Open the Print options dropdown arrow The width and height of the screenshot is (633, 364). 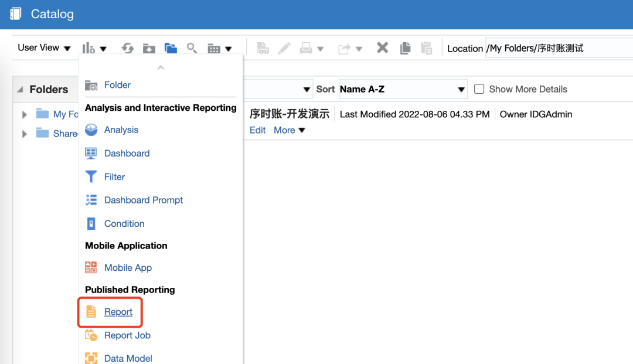pos(321,49)
